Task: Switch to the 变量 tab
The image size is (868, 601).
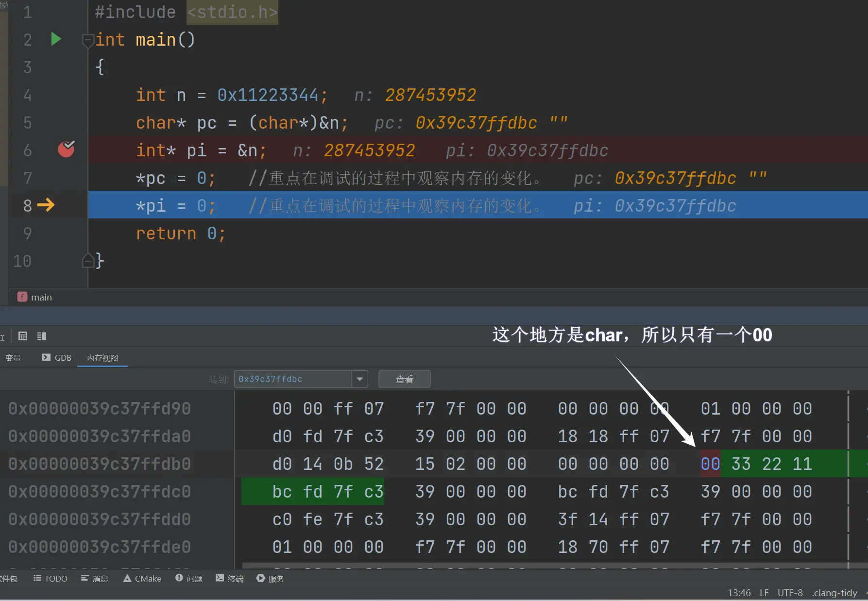Action: (13, 358)
